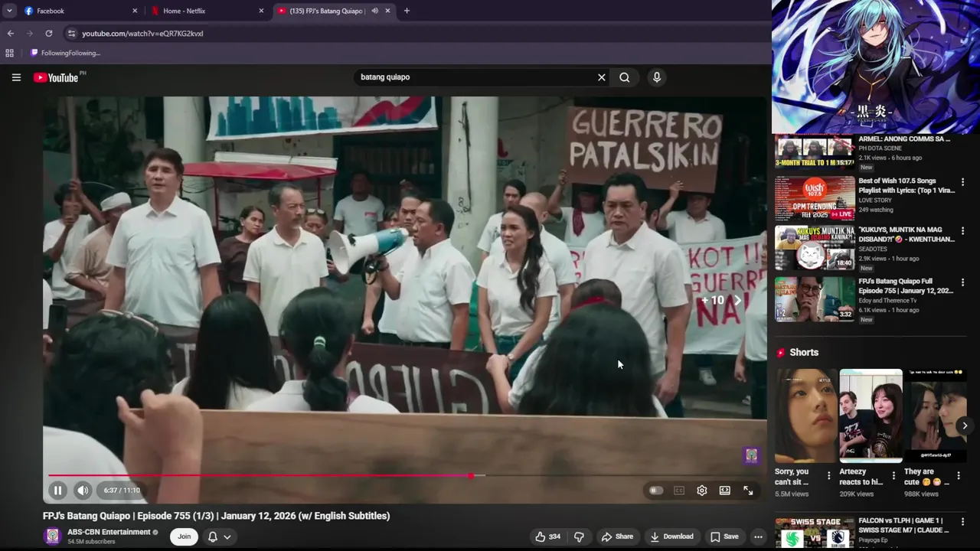Open options for 'Sorry, you can't sit' short
980x551 pixels.
(828, 476)
